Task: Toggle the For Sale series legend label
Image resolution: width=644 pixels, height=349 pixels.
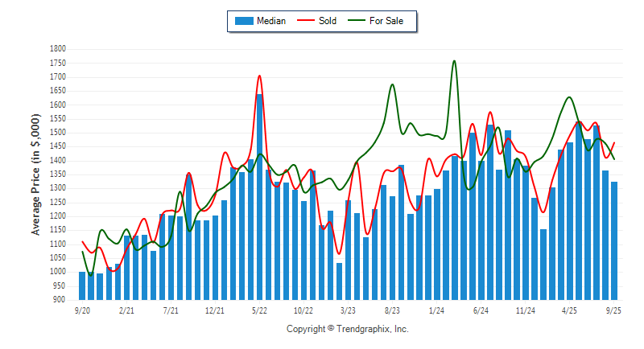Action: [386, 21]
